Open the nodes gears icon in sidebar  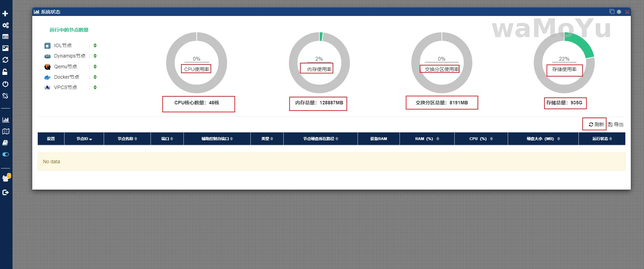tap(6, 25)
